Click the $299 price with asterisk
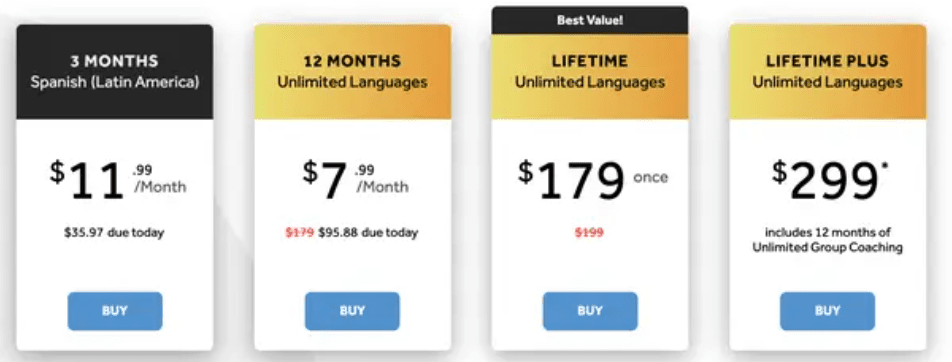 pyautogui.click(x=830, y=179)
